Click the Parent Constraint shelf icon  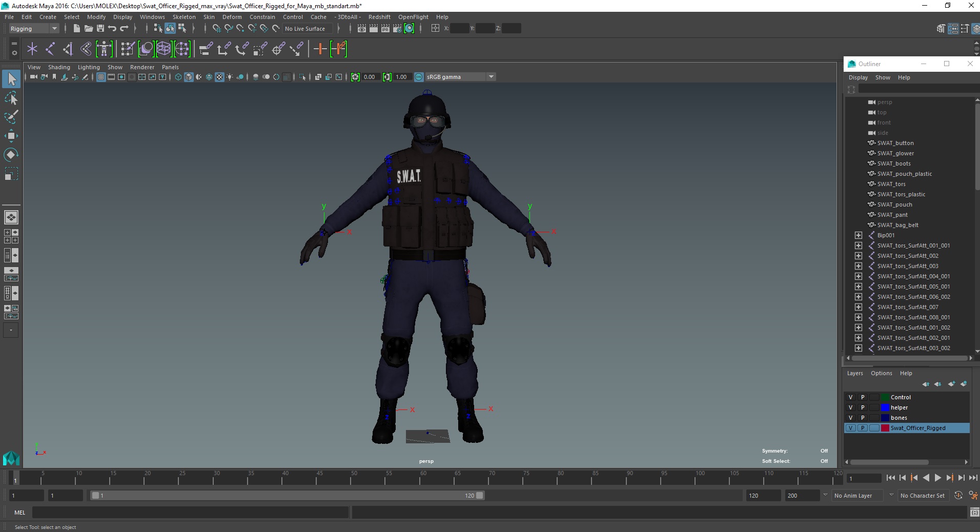(x=206, y=49)
